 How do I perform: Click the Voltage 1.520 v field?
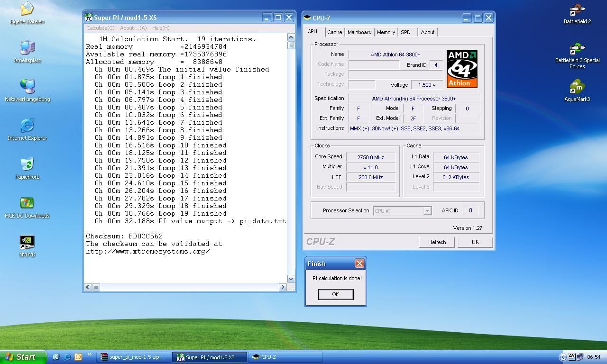point(427,85)
